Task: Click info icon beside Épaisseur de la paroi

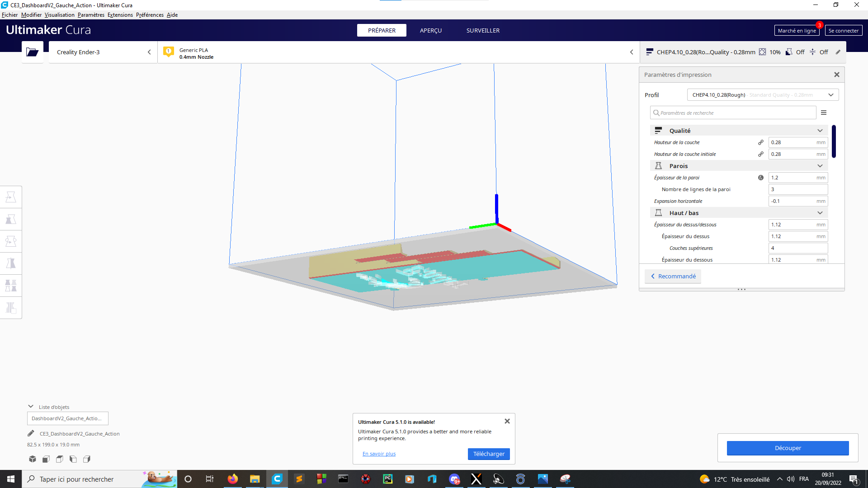Action: (x=761, y=178)
